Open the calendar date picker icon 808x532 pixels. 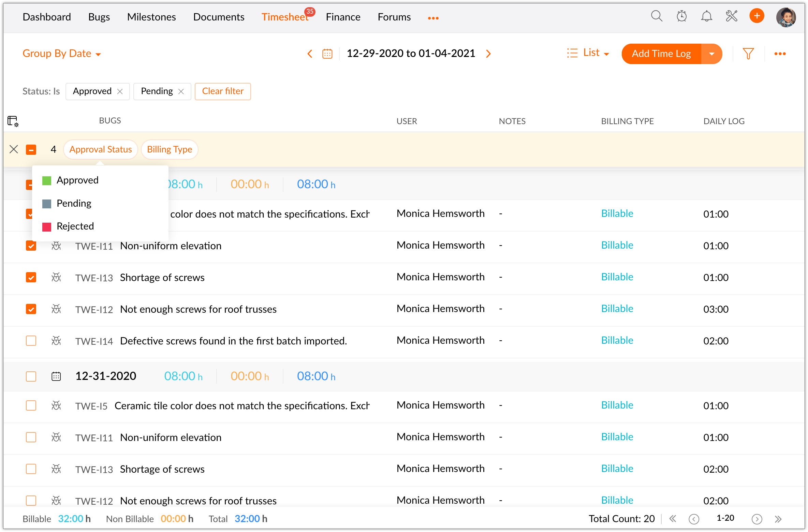point(327,54)
